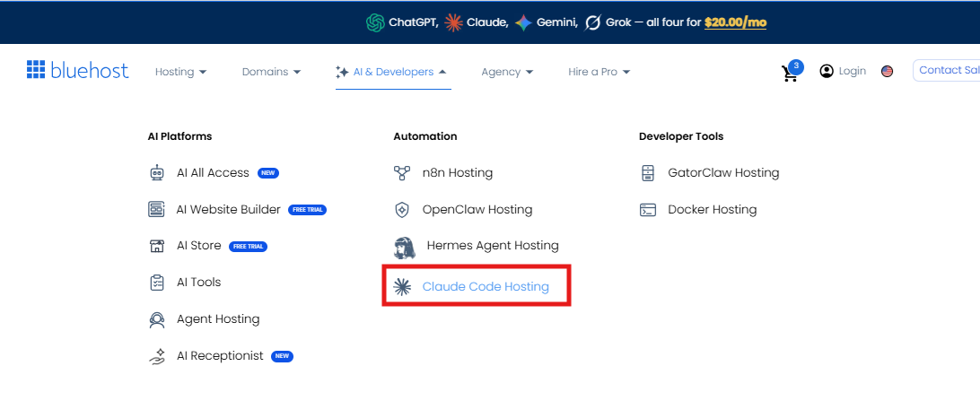
Task: Open AI Tools menu item
Action: (x=198, y=283)
